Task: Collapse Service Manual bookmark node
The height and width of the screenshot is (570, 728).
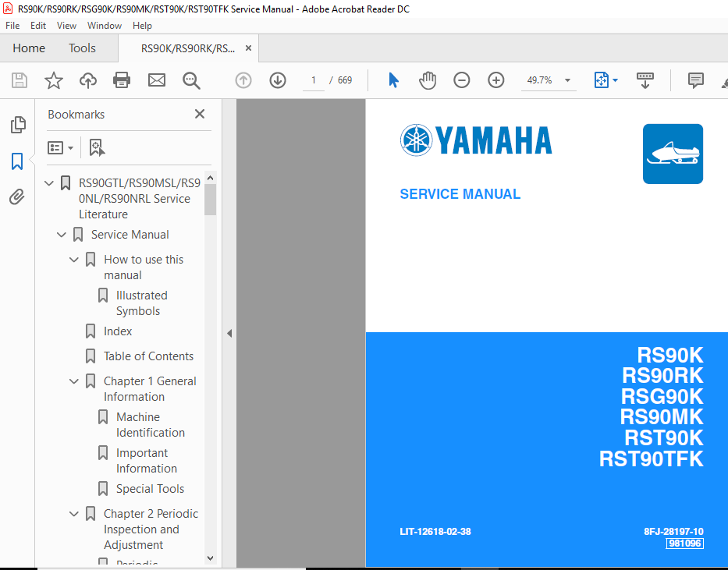Action: click(x=62, y=235)
